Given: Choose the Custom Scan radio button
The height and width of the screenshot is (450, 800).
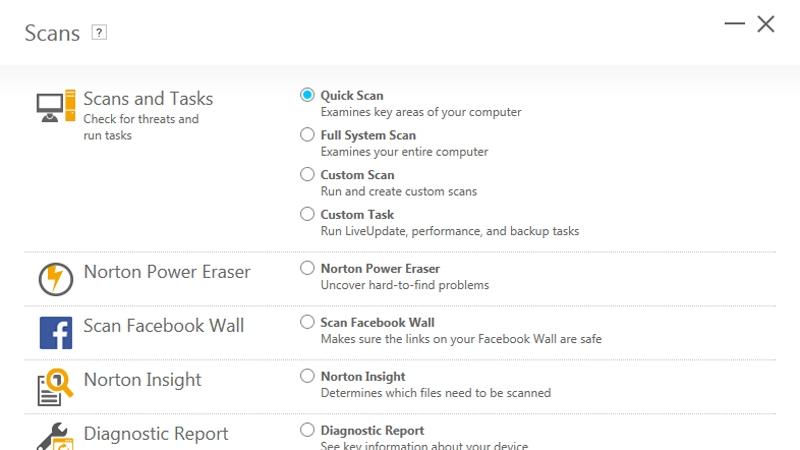Looking at the screenshot, I should coord(307,174).
